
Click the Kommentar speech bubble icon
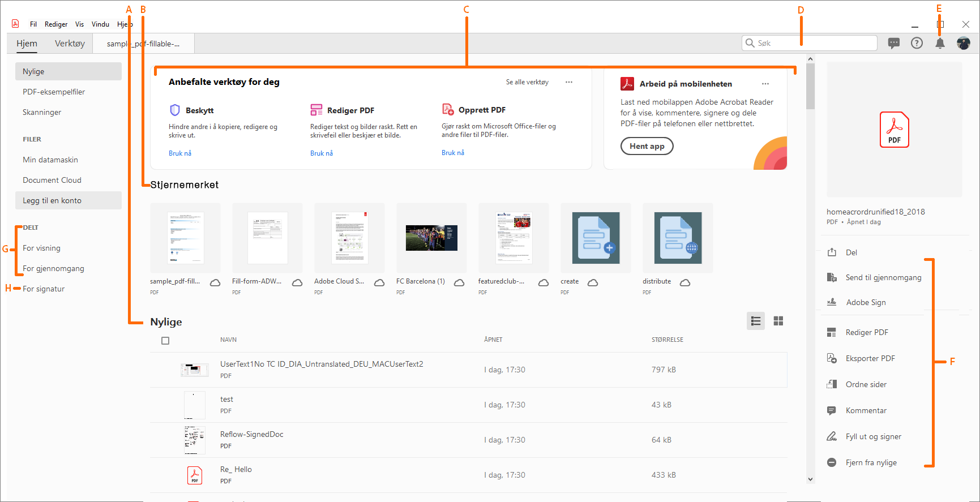pyautogui.click(x=832, y=410)
